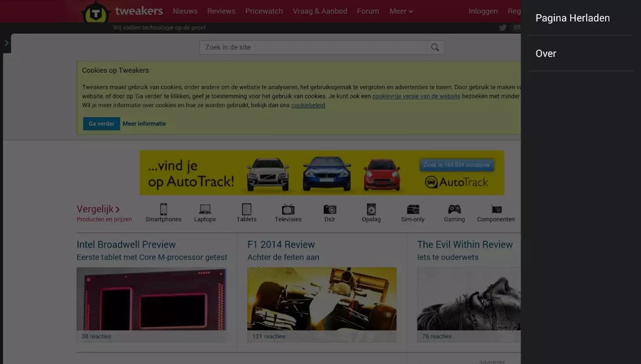Expand the left sidebar chevron
Screen dimensions: 641x364
coord(6,43)
